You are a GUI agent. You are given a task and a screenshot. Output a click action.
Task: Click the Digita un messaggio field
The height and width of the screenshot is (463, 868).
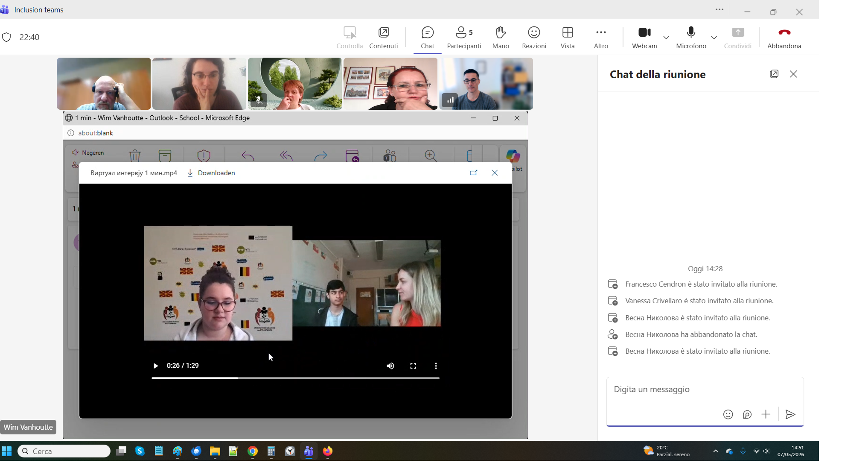pyautogui.click(x=705, y=390)
